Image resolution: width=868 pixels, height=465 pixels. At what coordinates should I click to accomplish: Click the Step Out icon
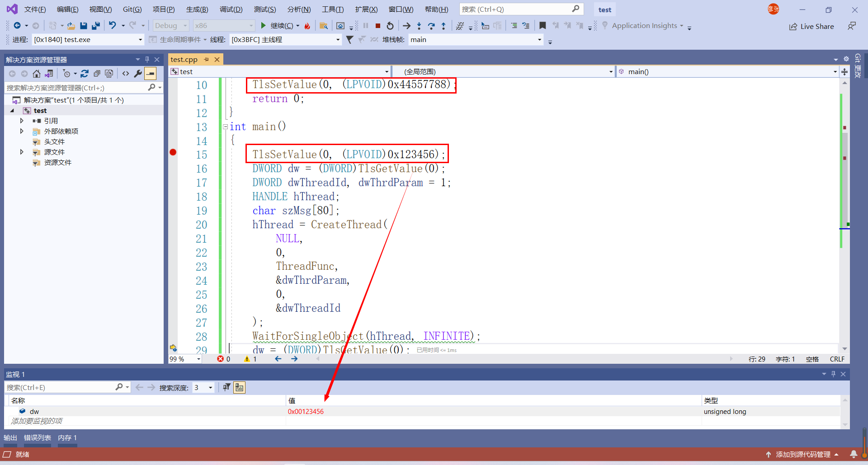click(x=443, y=26)
